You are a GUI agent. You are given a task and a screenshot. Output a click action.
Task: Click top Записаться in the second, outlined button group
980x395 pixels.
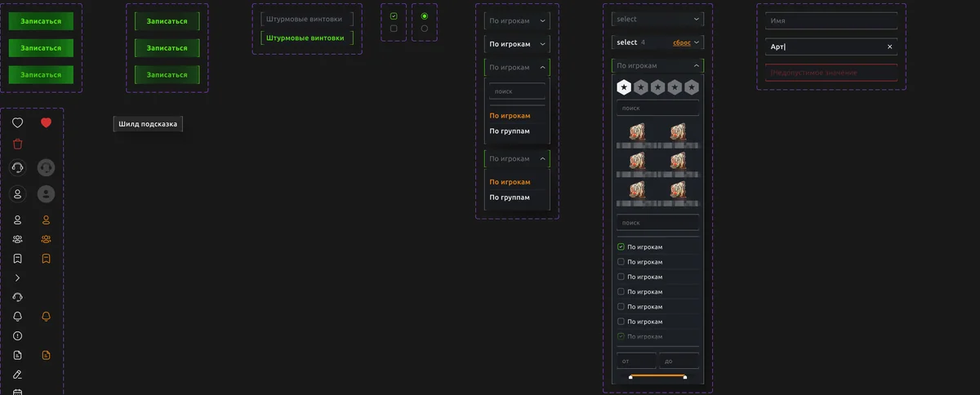167,21
